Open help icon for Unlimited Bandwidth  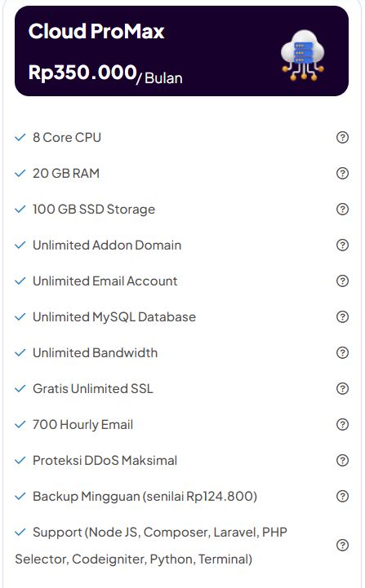[342, 353]
